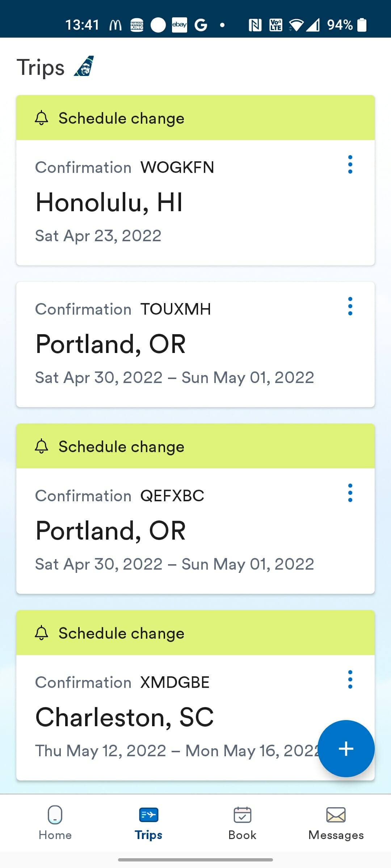Viewport: 391px width, 868px height.
Task: Tap the eBay notification icon in status bar
Action: [179, 25]
